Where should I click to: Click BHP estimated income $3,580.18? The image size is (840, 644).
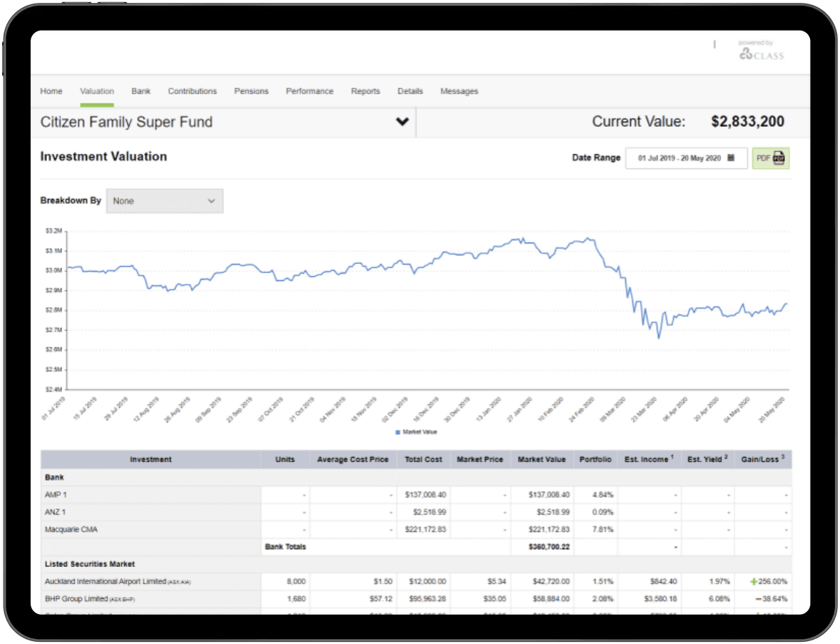click(661, 599)
